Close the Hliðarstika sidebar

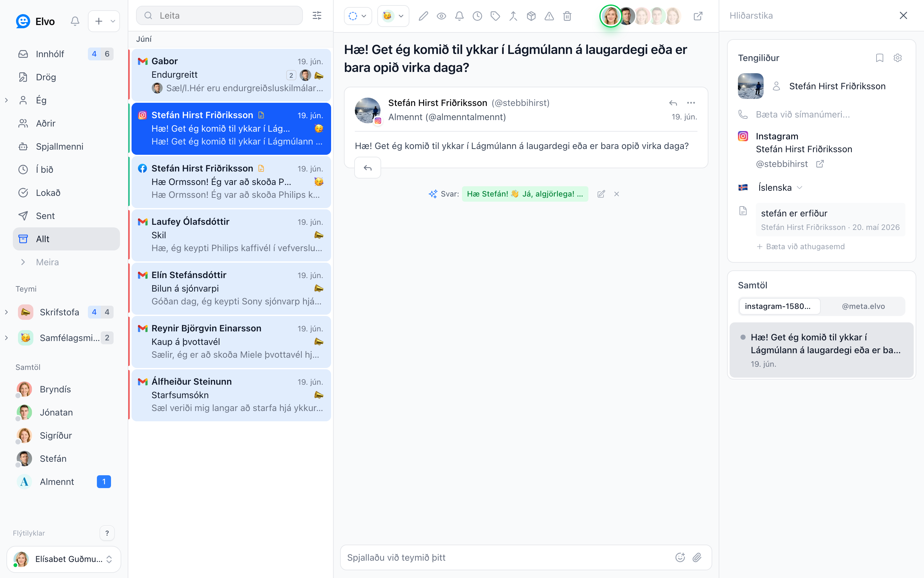pos(903,15)
